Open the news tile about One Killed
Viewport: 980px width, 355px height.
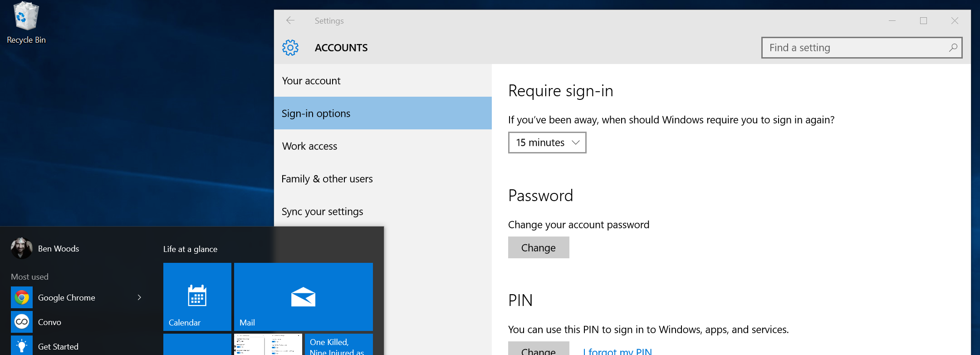[338, 345]
